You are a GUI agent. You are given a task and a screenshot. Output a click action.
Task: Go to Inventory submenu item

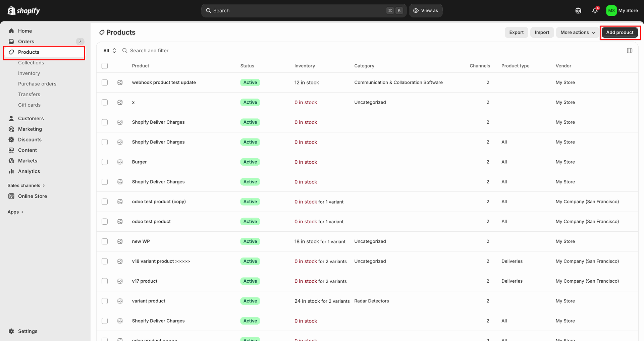[29, 73]
